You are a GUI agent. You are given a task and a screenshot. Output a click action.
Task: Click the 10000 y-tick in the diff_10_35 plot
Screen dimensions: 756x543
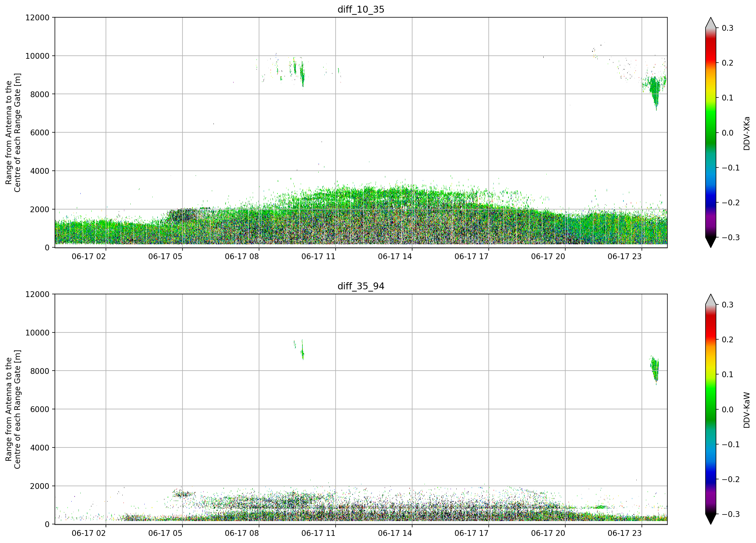tap(37, 56)
